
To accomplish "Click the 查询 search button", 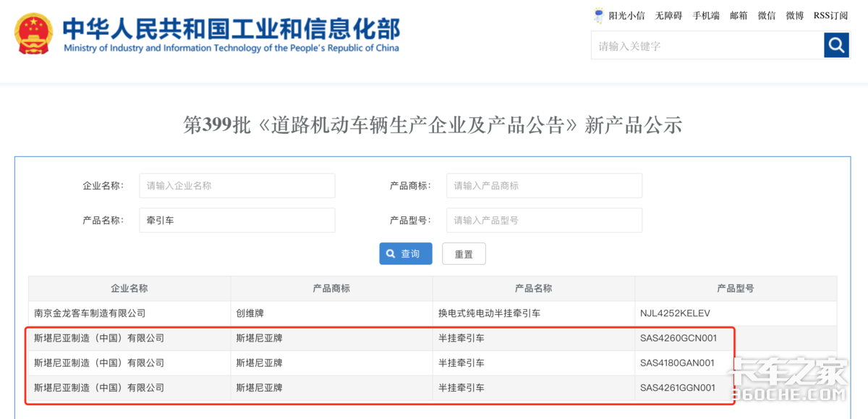I will point(405,254).
